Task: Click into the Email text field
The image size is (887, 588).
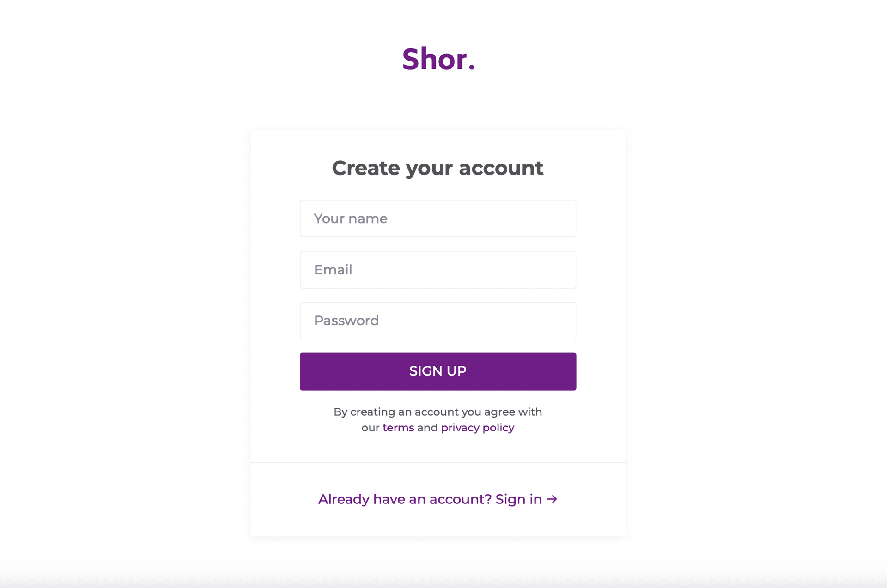Action: pyautogui.click(x=437, y=270)
